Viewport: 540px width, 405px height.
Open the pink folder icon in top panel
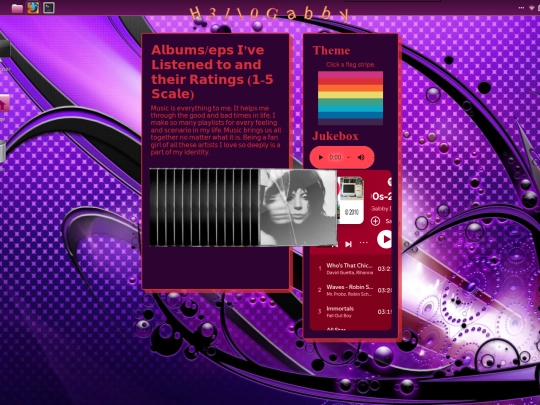[17, 8]
